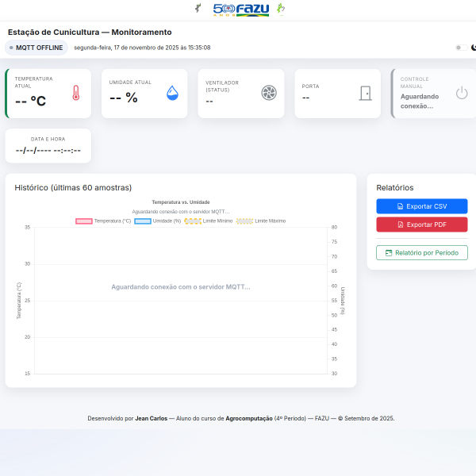Click the blue water drop icon

[x=172, y=93]
